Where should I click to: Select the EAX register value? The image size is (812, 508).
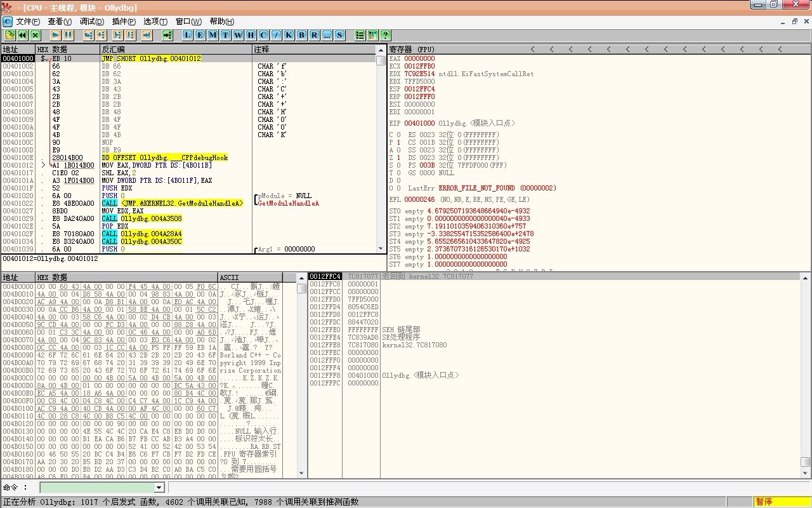point(419,58)
